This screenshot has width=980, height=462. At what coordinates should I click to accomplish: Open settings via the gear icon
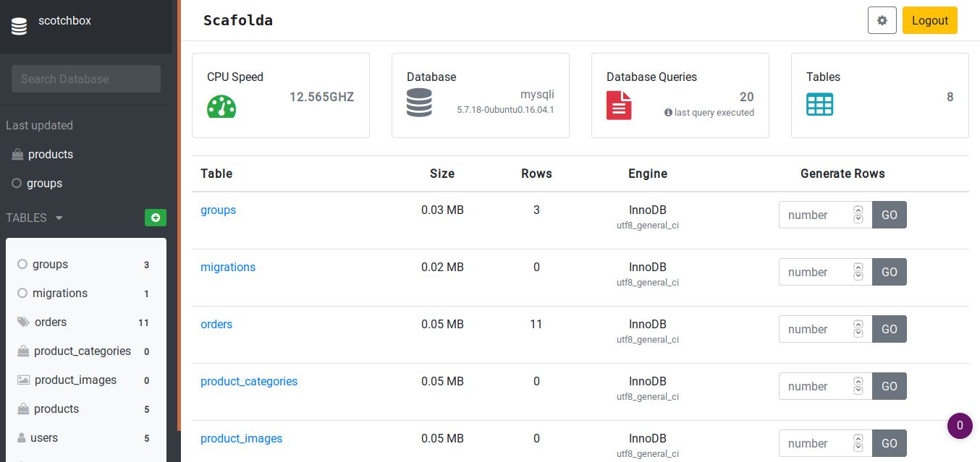882,20
